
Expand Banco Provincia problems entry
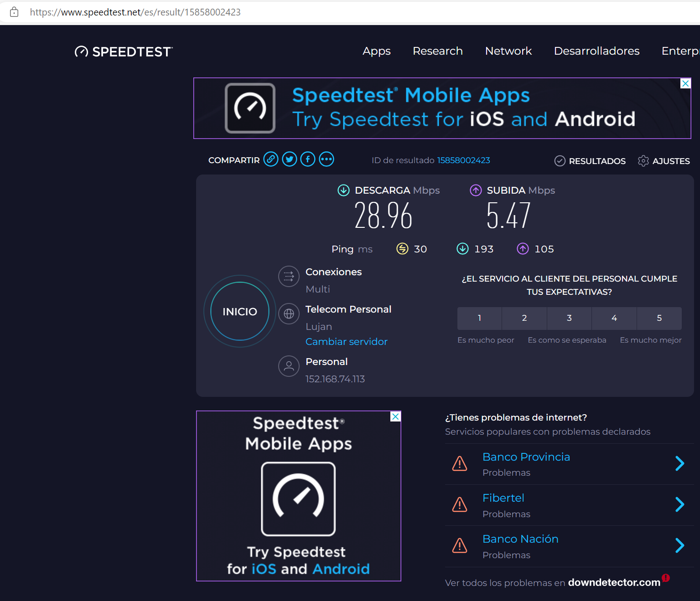[x=679, y=463]
